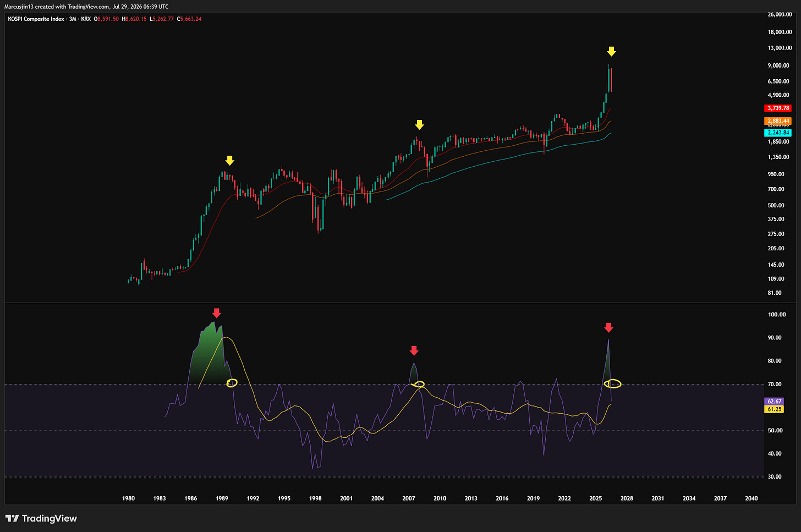Click the high value 8,620.15
This screenshot has height=532, width=801.
[x=136, y=19]
